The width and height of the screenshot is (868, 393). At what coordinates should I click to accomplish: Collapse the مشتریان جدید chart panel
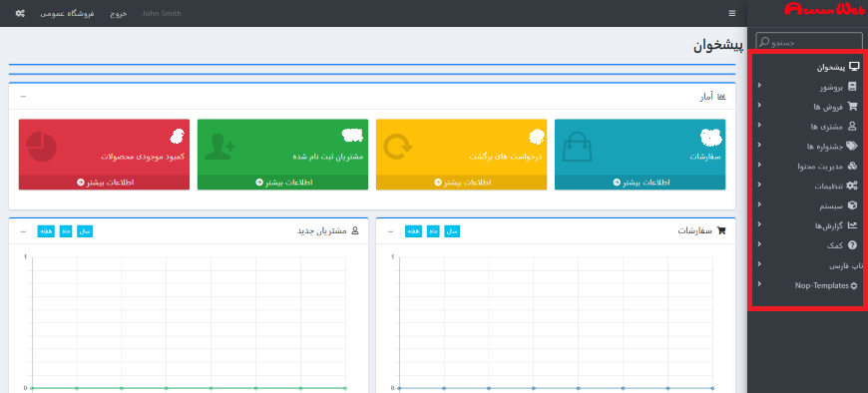(23, 231)
